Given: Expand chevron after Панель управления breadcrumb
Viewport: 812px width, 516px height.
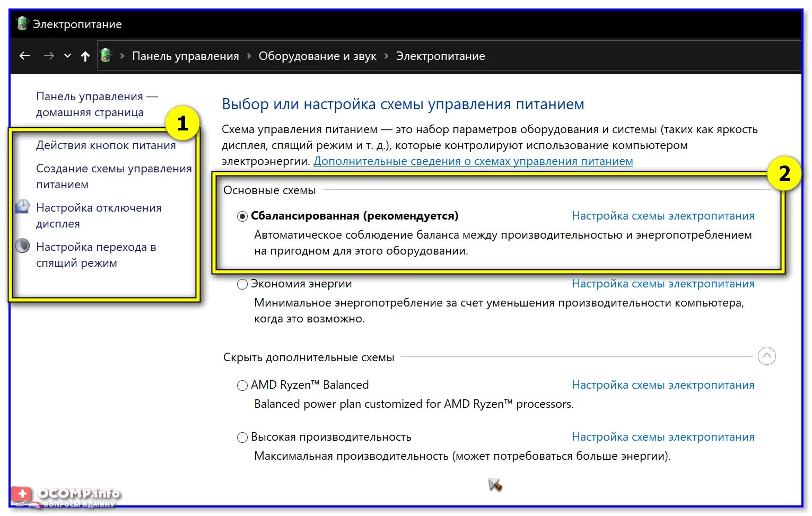Looking at the screenshot, I should (x=249, y=56).
